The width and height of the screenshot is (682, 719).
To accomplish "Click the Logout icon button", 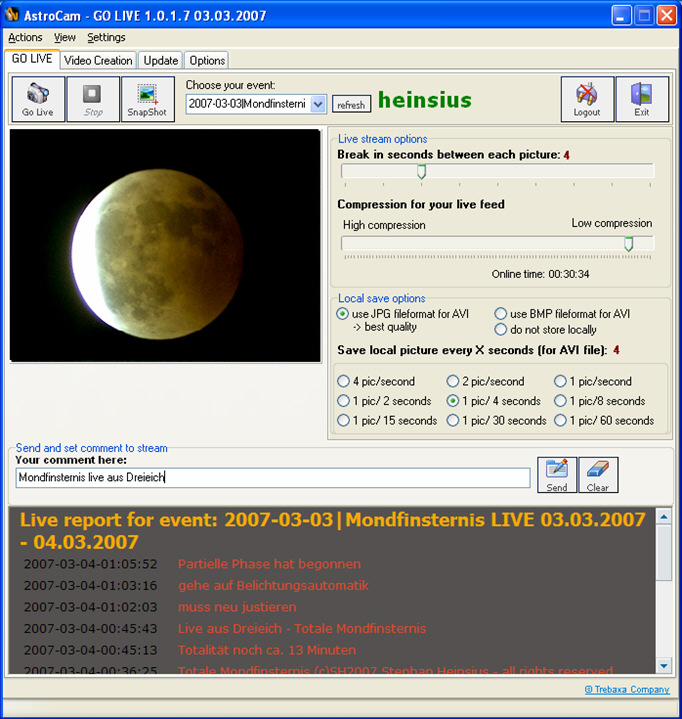I will point(587,99).
